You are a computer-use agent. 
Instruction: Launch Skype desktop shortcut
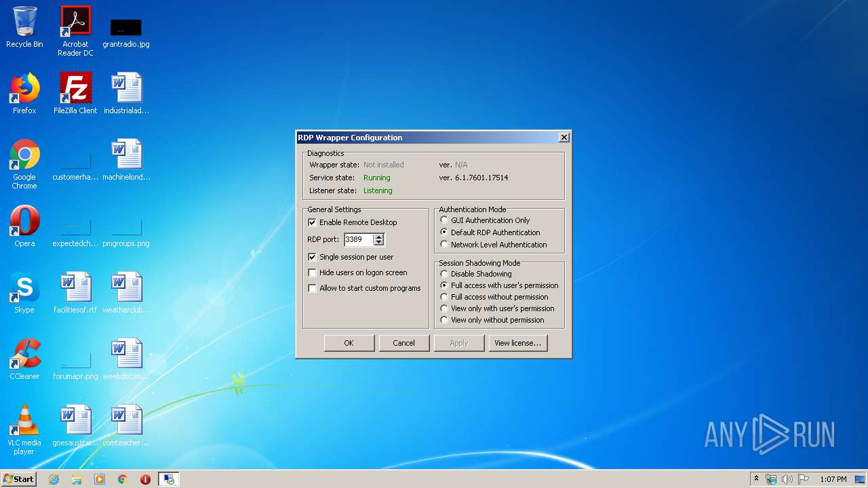24,293
